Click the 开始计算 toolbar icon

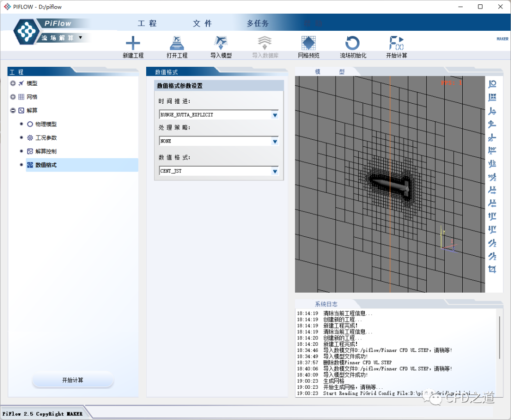(396, 44)
